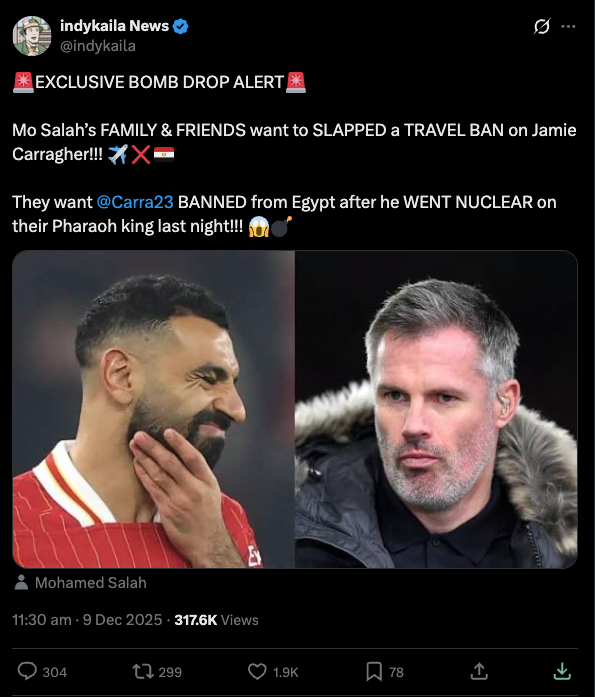Click the blue verified checkmark badge
This screenshot has height=697, width=595.
click(x=180, y=27)
